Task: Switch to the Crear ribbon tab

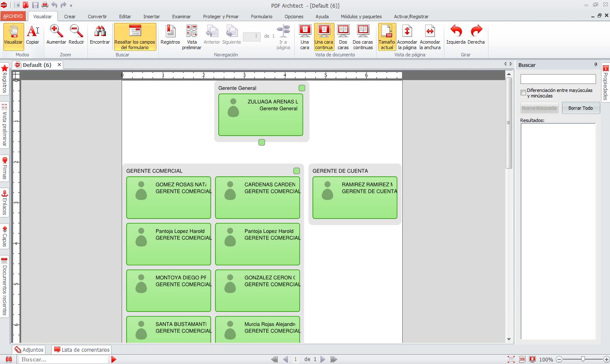Action: pyautogui.click(x=70, y=17)
